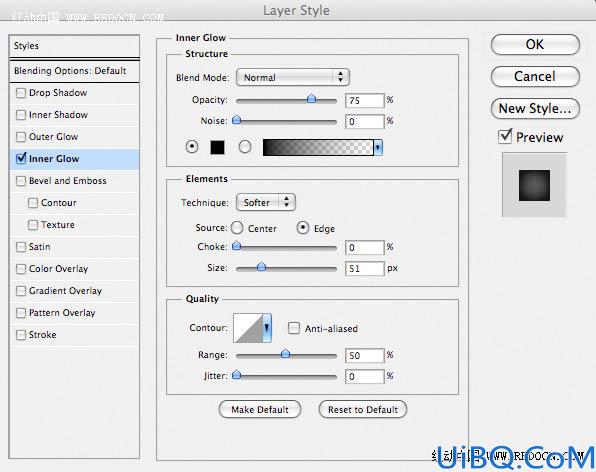Open the Blend Mode dropdown
Screen dimensions: 596x472
point(293,78)
